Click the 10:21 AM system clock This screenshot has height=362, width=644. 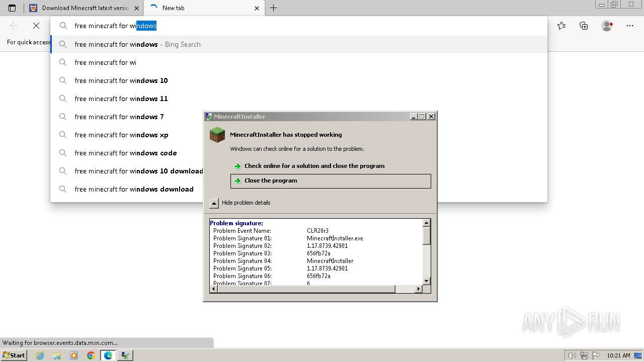pyautogui.click(x=618, y=355)
